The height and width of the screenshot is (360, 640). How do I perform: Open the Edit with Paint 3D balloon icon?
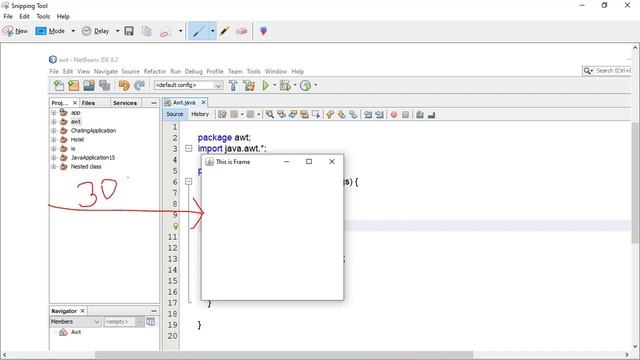click(x=263, y=31)
